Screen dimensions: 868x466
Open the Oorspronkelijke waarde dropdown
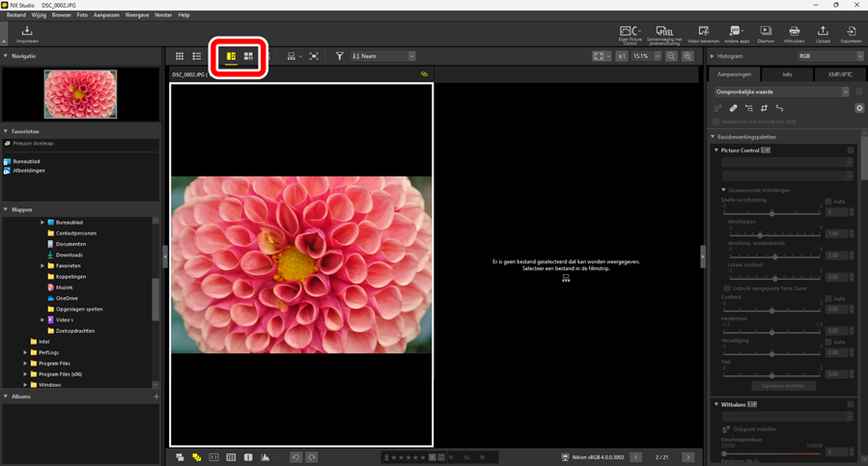pos(782,92)
